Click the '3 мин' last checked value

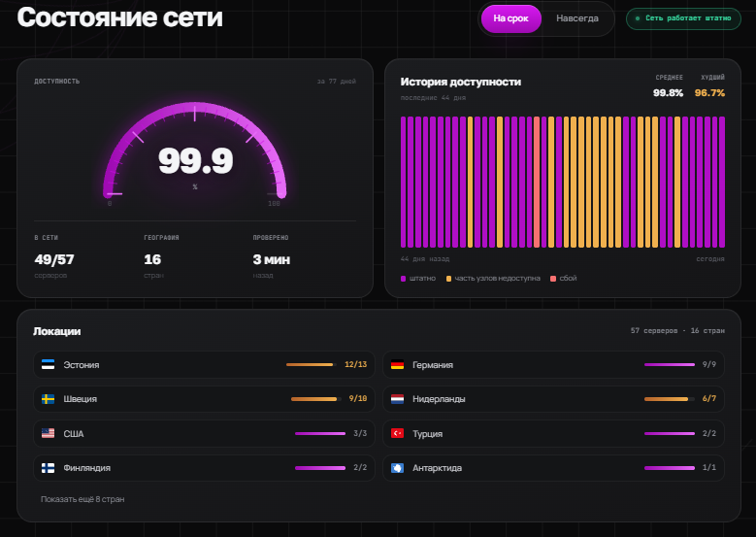(272, 259)
